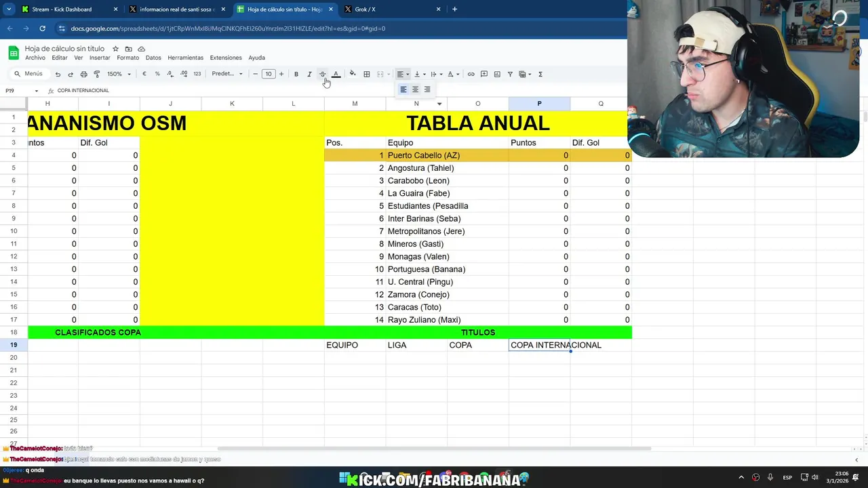Click the merge cells icon
868x488 pixels.
[380, 74]
